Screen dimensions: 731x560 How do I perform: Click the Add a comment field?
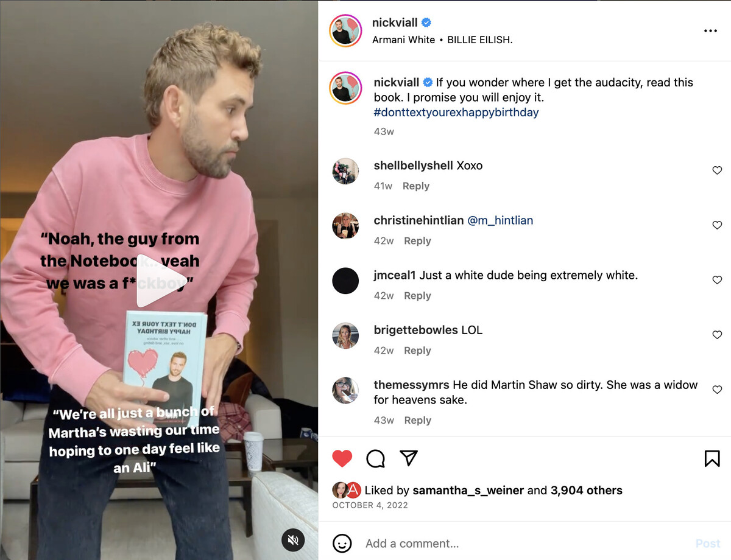click(524, 544)
